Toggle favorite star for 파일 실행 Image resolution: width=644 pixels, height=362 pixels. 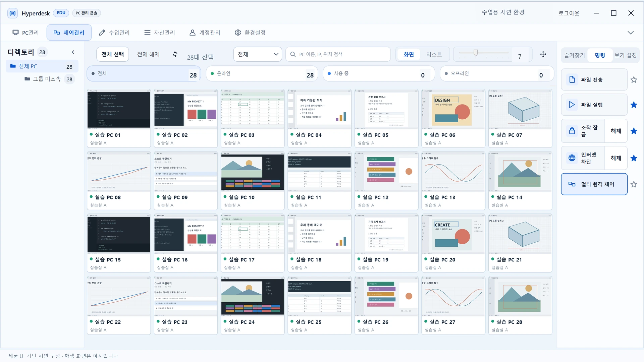coord(634,105)
